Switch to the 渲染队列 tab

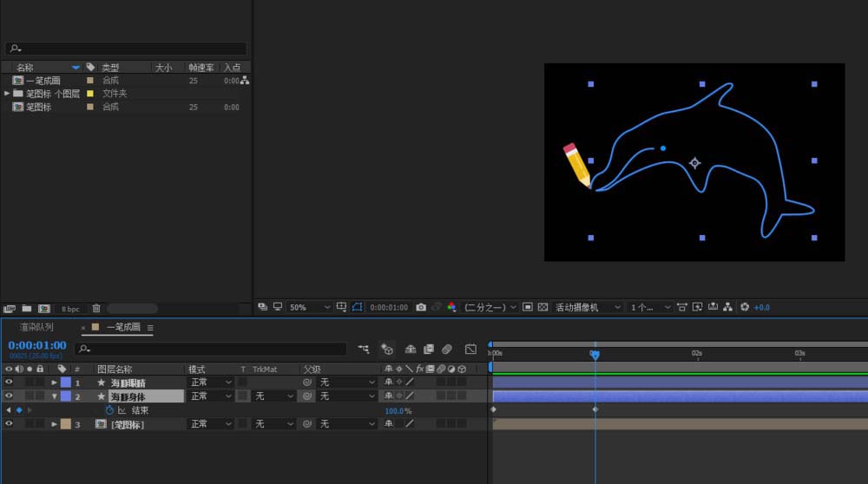coord(36,328)
